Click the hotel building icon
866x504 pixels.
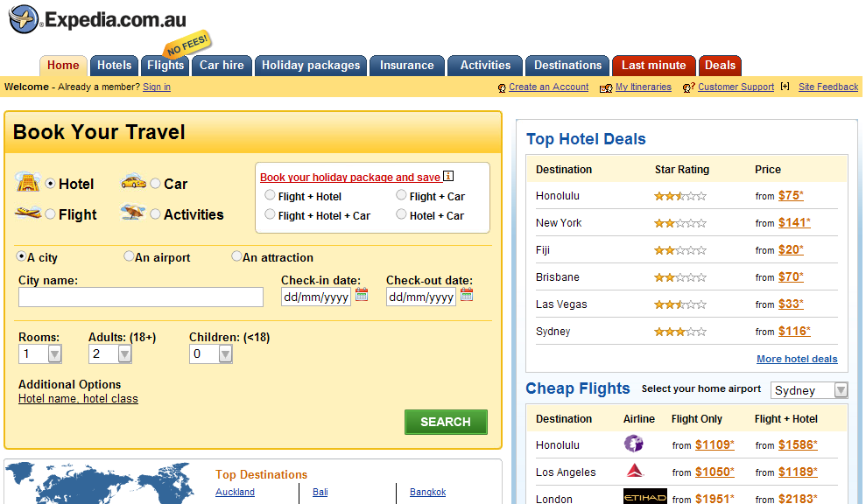coord(28,182)
